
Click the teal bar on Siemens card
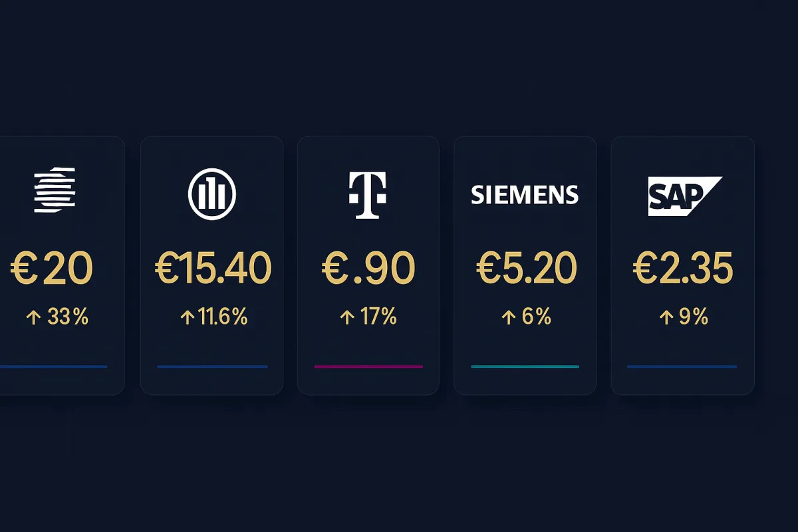(525, 366)
